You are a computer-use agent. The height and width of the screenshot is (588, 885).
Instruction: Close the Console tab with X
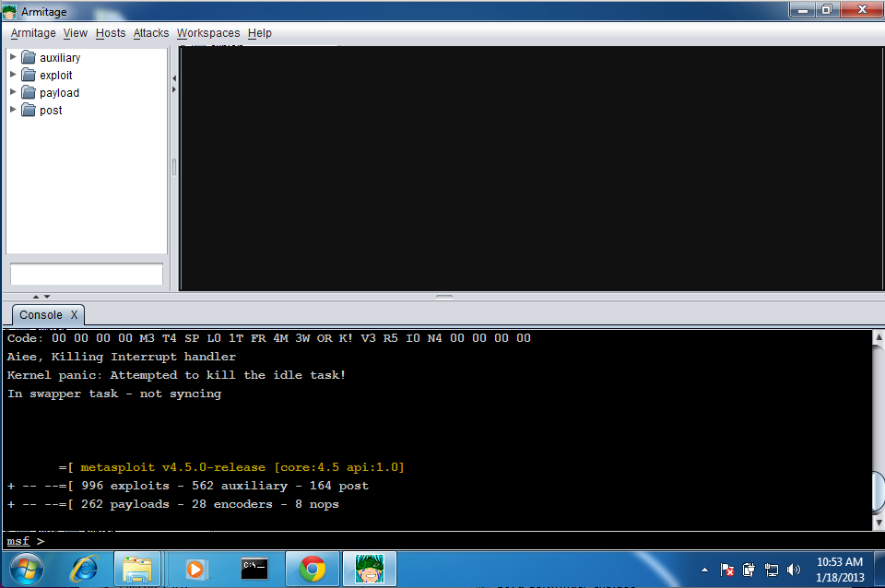point(74,315)
